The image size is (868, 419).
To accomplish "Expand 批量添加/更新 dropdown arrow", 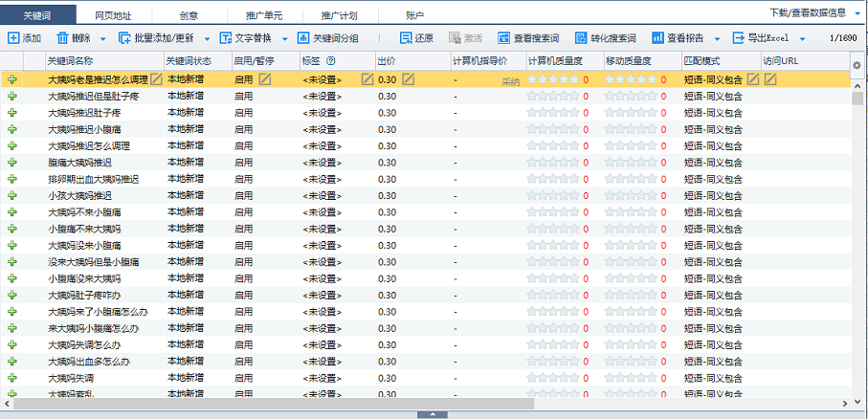I will (x=208, y=39).
